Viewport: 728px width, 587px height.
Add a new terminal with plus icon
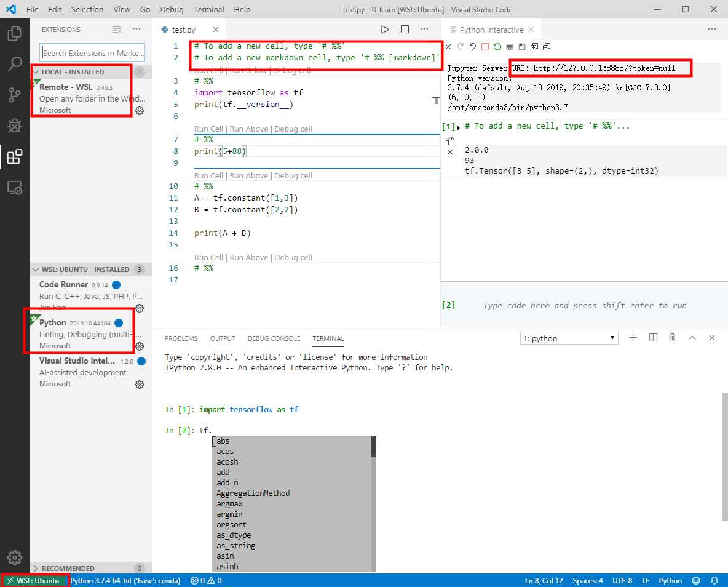pos(633,338)
